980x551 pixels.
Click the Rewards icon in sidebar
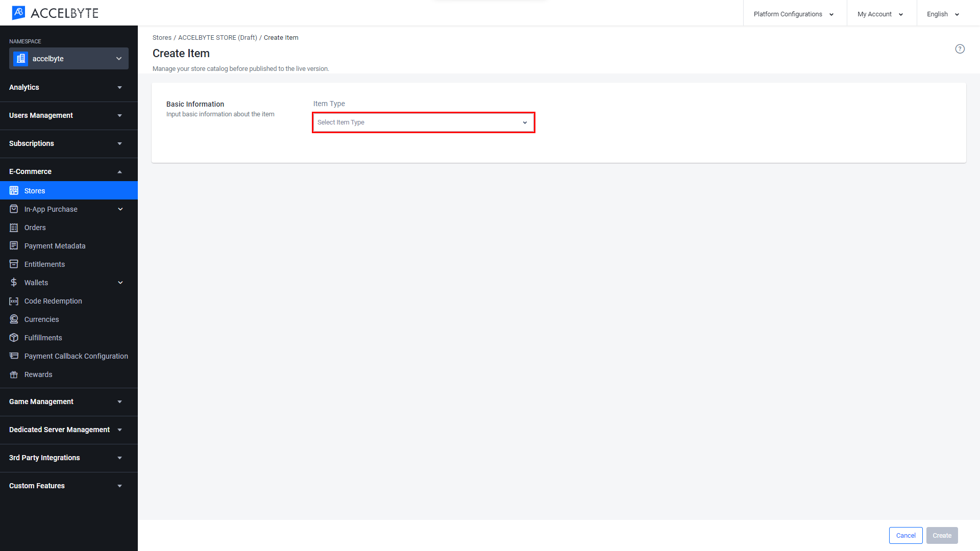click(13, 374)
